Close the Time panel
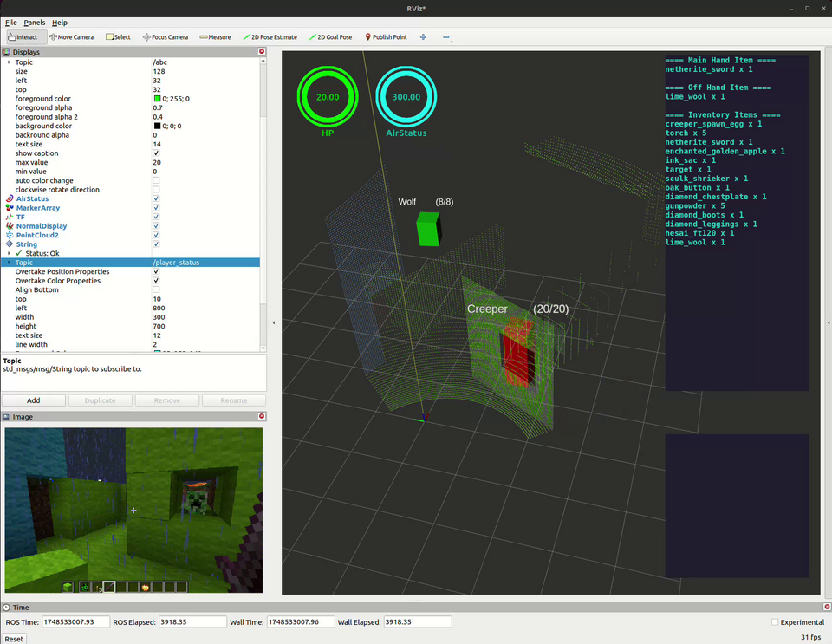 tap(827, 607)
